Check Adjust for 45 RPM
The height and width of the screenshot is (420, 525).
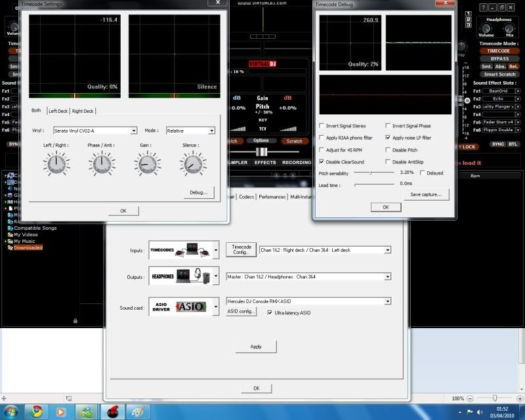click(x=322, y=150)
